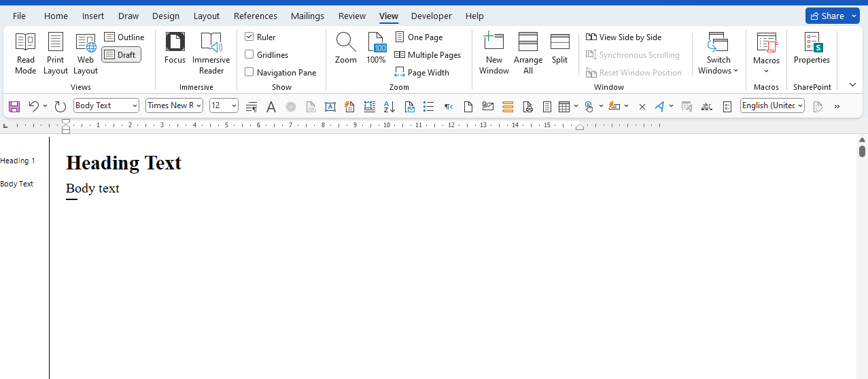Save the document with the purple disk icon
The image size is (868, 379).
pyautogui.click(x=14, y=106)
